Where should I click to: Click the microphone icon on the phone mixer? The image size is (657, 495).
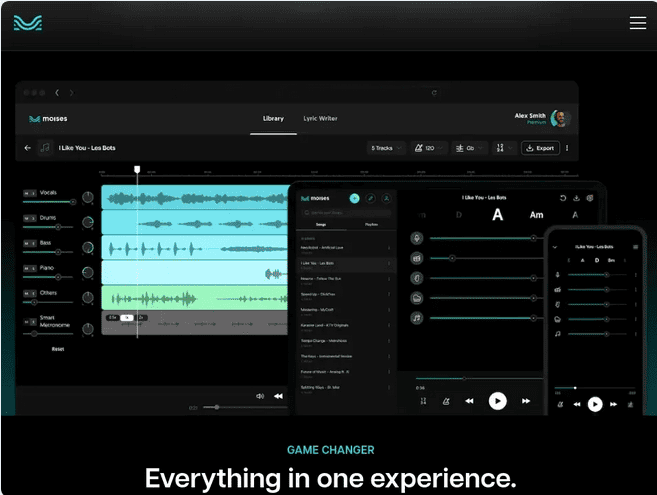(x=558, y=275)
